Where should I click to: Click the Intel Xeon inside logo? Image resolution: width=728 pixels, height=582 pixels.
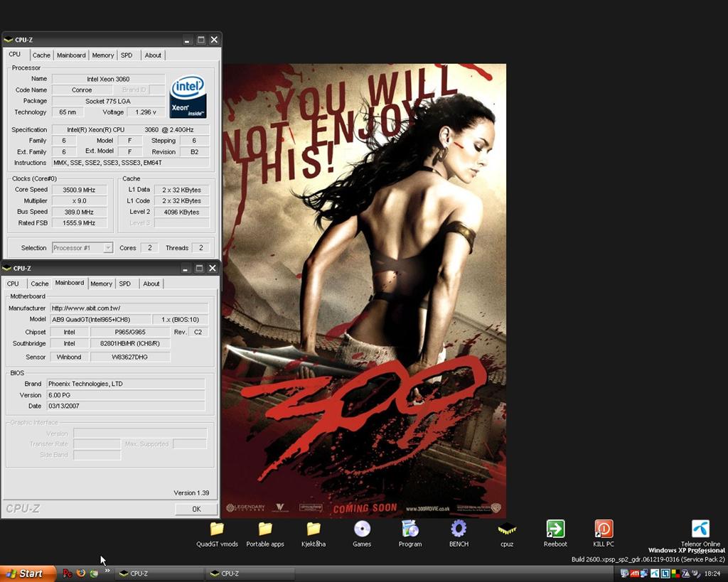(x=188, y=97)
